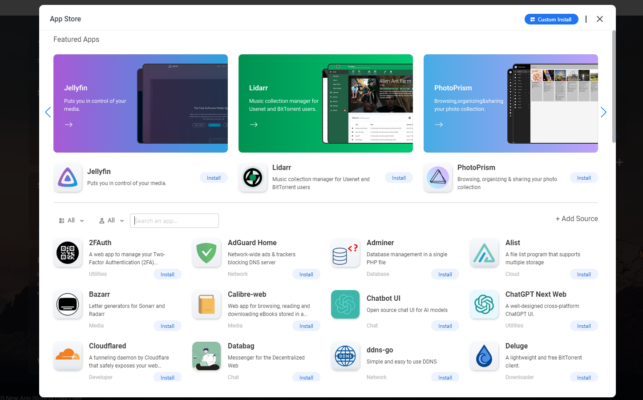Viewport: 643px width, 400px height.
Task: Open the Chatbot UI icon
Action: coord(345,304)
